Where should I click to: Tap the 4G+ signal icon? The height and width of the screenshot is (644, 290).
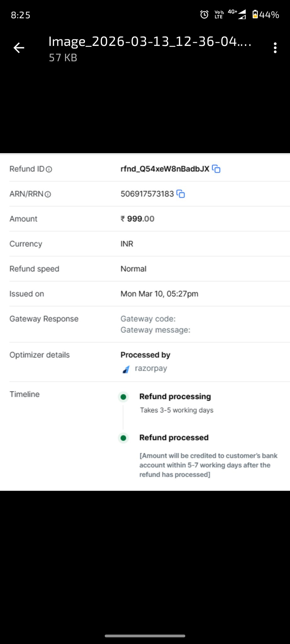237,14
